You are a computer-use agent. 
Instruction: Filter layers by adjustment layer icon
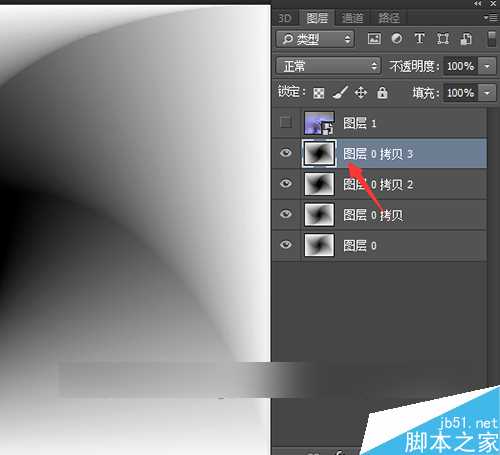397,39
